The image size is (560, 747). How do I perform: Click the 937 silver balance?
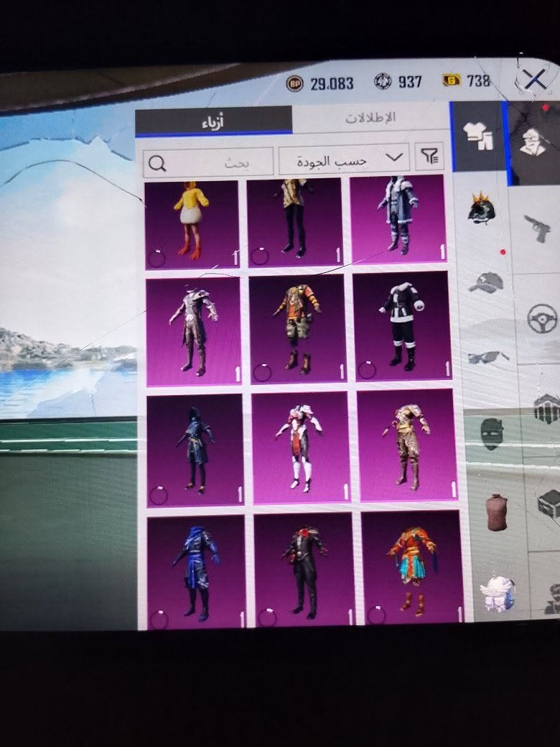410,82
